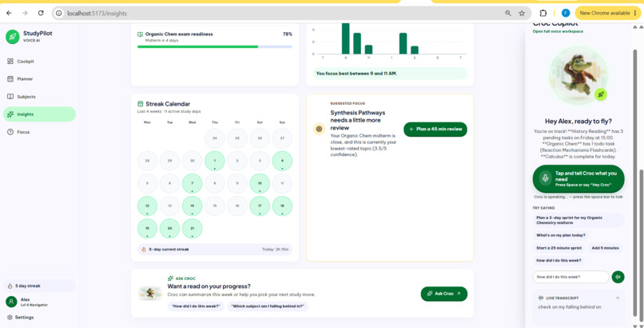Image resolution: width=644 pixels, height=328 pixels.
Task: Click the Today: 2h 15m text
Action: 275,250
